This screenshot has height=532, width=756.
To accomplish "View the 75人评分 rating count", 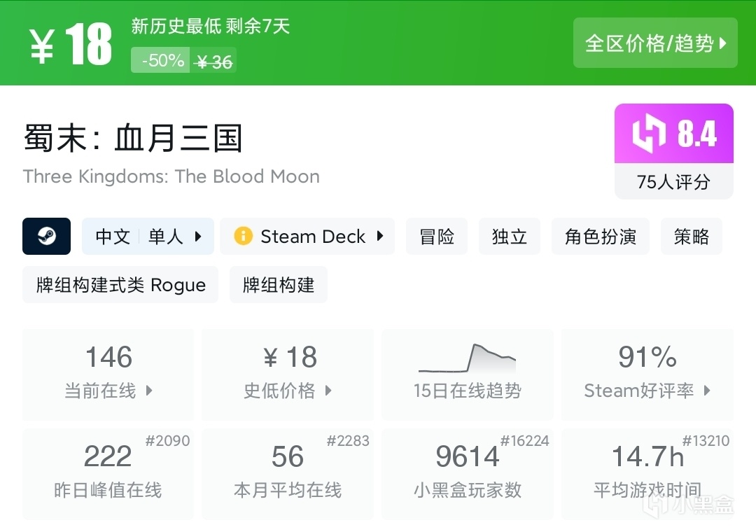I will tap(673, 182).
